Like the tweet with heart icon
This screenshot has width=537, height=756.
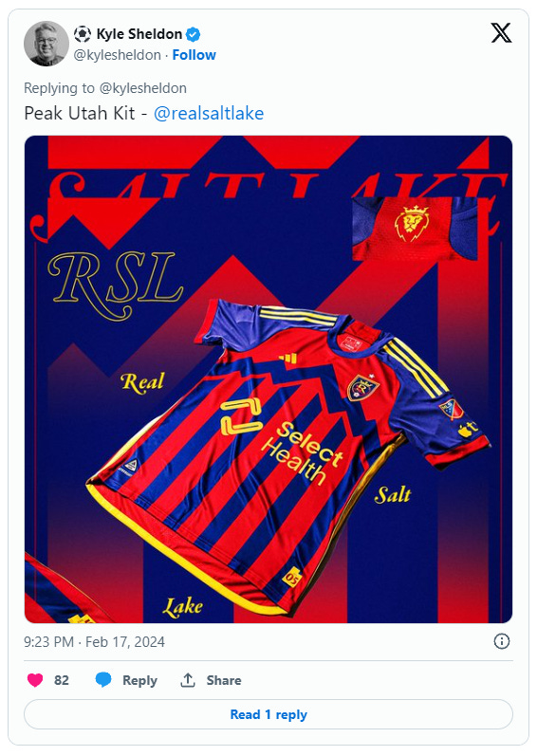pyautogui.click(x=35, y=680)
